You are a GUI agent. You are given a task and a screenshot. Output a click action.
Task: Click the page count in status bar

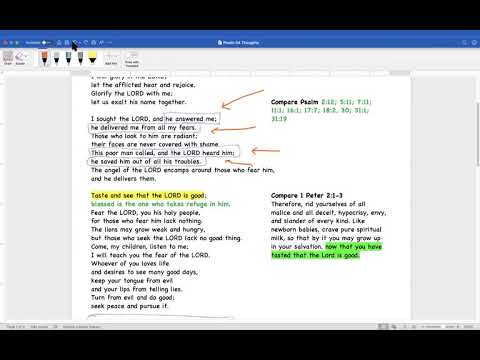[15, 327]
